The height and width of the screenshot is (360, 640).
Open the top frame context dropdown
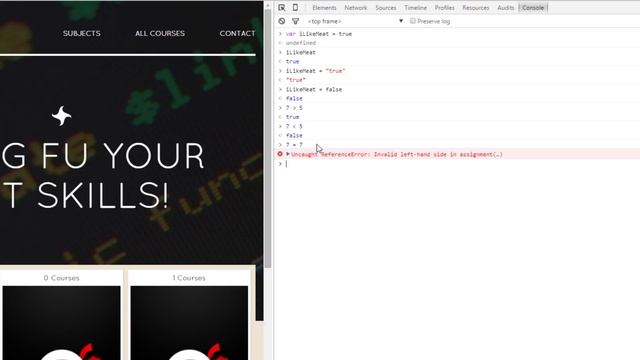pyautogui.click(x=355, y=21)
